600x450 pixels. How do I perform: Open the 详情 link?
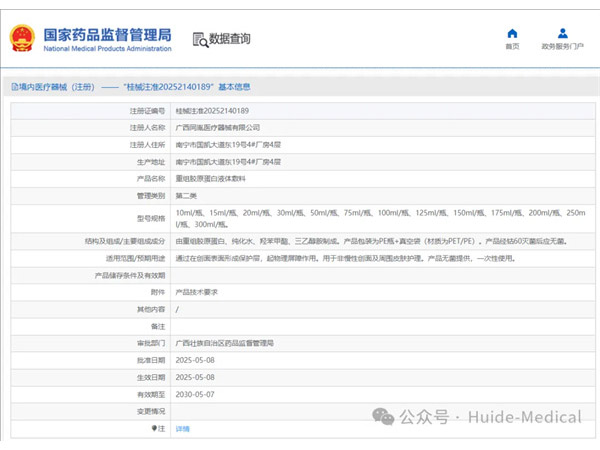coord(183,428)
